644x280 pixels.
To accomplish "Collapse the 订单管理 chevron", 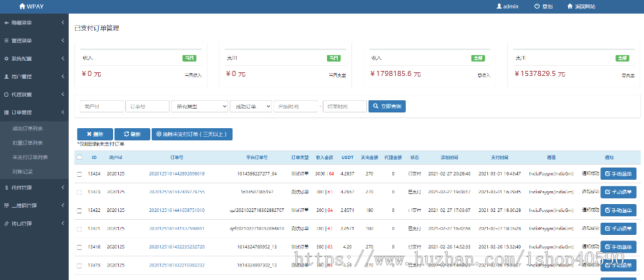I will 63,112.
